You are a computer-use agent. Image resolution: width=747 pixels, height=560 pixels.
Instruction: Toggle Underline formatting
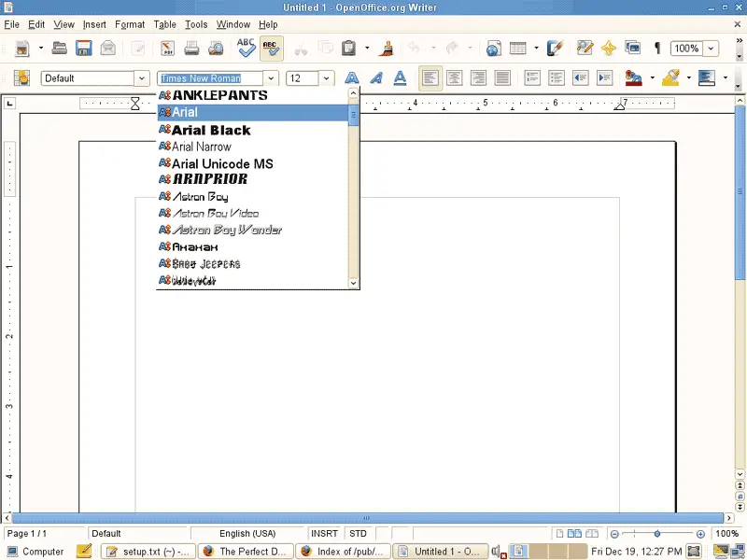(x=401, y=78)
